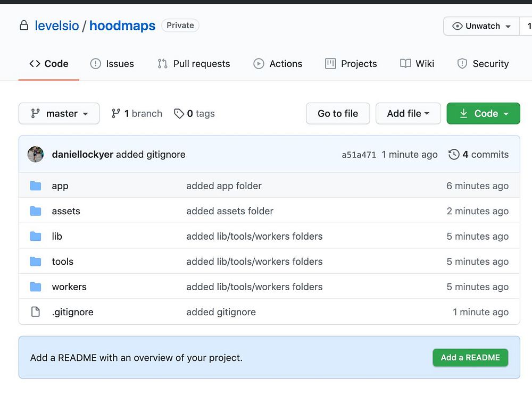Open the app folder
Viewport: 532px width, 396px height.
coord(60,186)
